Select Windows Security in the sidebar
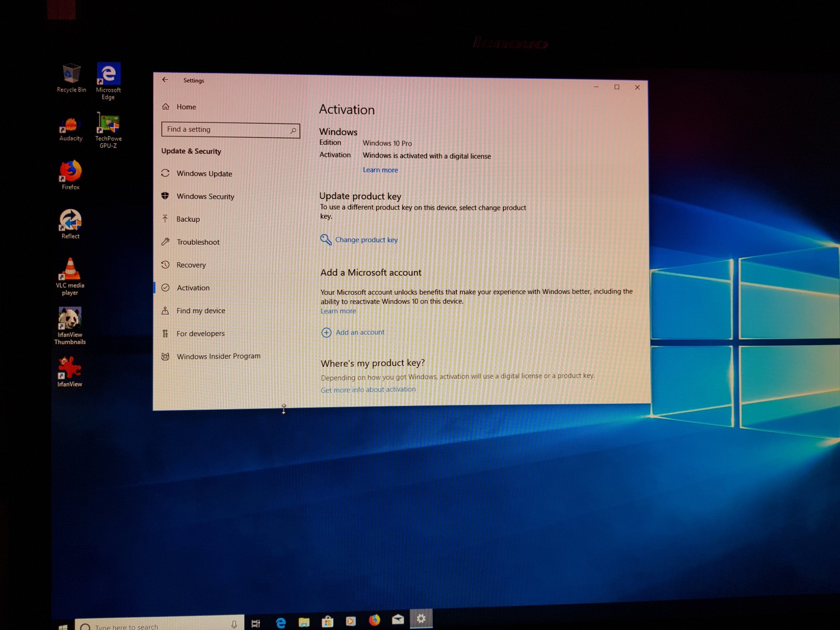 point(205,196)
